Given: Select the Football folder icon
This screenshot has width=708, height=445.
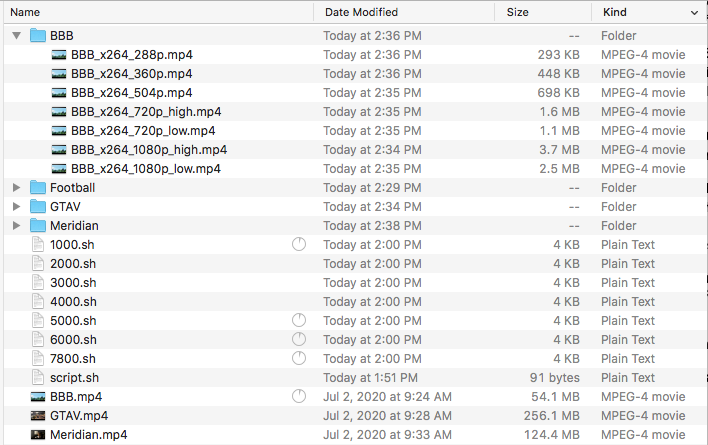Looking at the screenshot, I should coord(38,187).
